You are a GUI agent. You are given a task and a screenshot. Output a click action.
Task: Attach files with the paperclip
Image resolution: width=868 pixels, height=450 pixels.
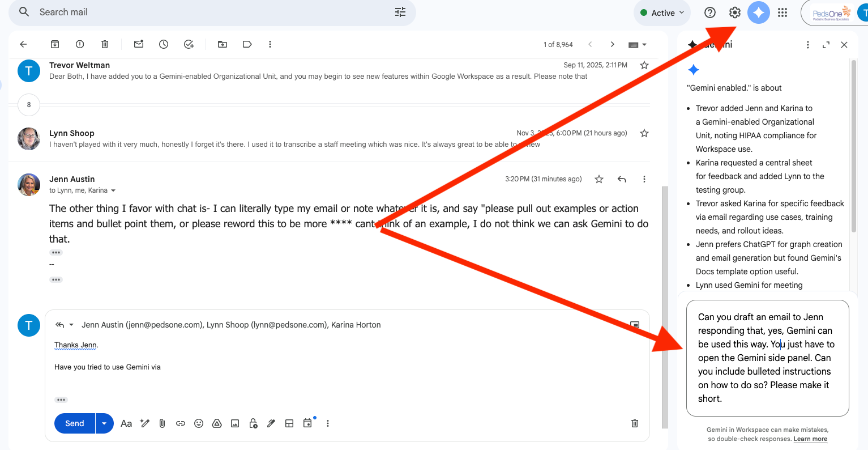162,423
